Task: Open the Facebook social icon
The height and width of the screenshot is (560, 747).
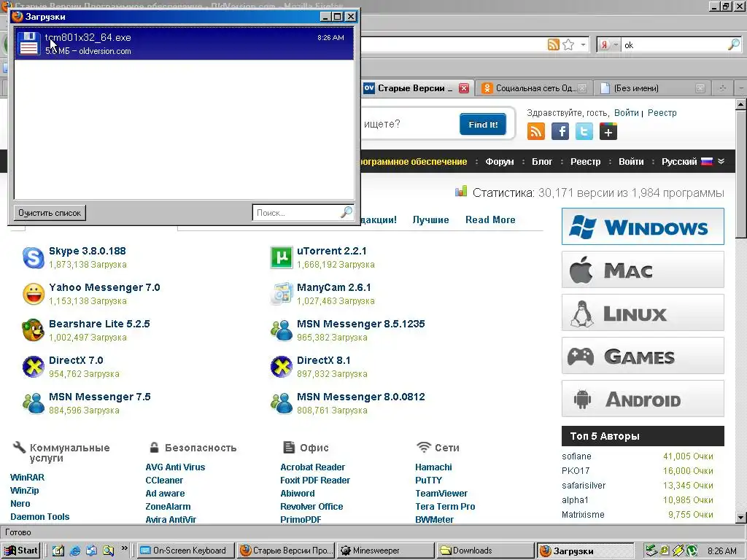Action: tap(560, 131)
